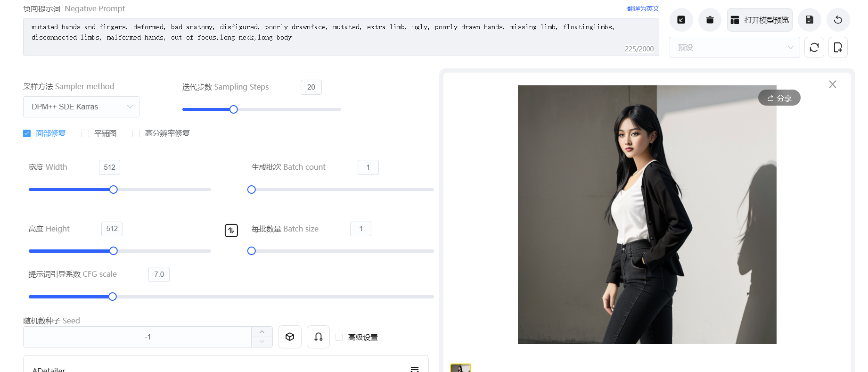Click the CFG scale value field 7.0
Viewport: 868px width, 372px height.
[159, 274]
